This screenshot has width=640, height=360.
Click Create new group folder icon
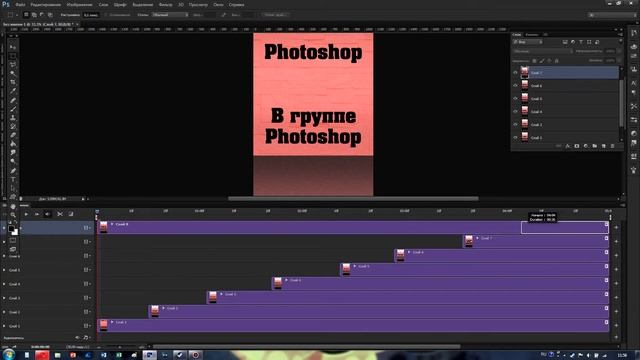(x=595, y=146)
